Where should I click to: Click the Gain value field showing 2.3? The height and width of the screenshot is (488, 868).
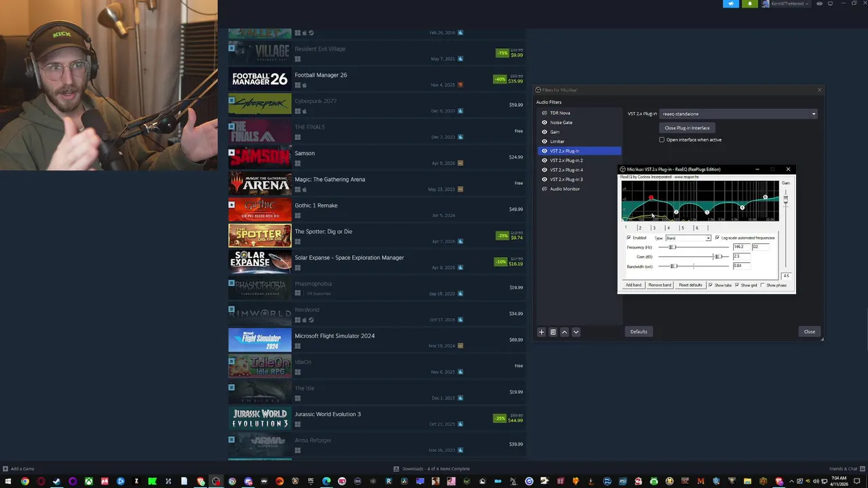(x=741, y=256)
